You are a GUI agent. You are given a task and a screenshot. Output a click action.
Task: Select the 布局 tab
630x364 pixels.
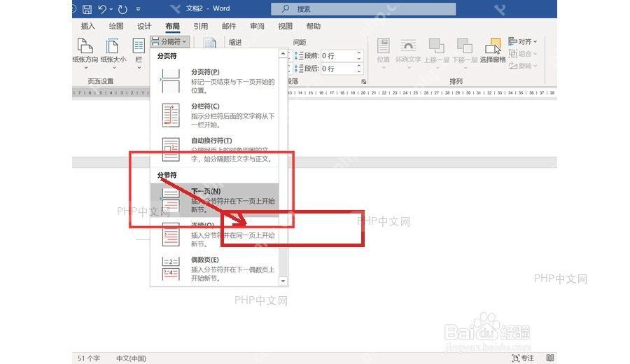(172, 26)
